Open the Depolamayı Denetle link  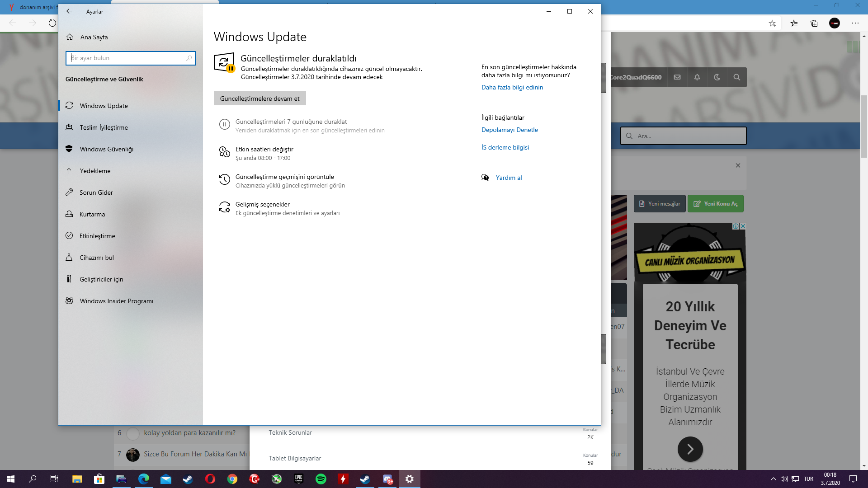coord(509,130)
